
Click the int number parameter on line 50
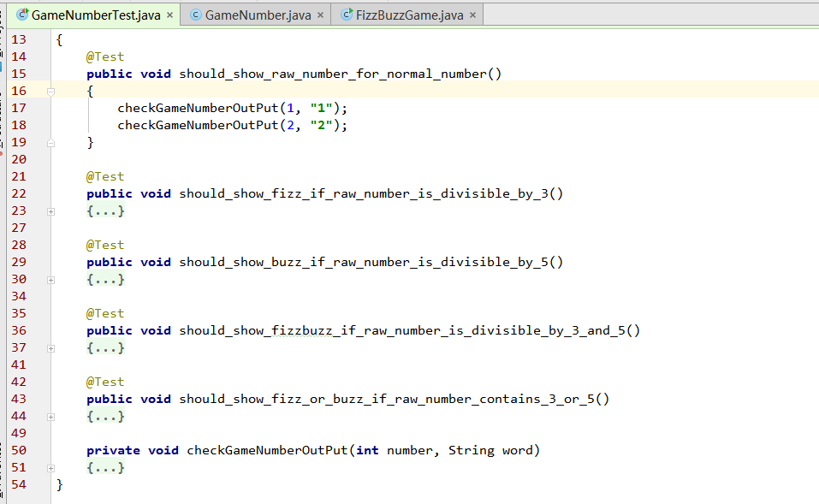click(395, 450)
